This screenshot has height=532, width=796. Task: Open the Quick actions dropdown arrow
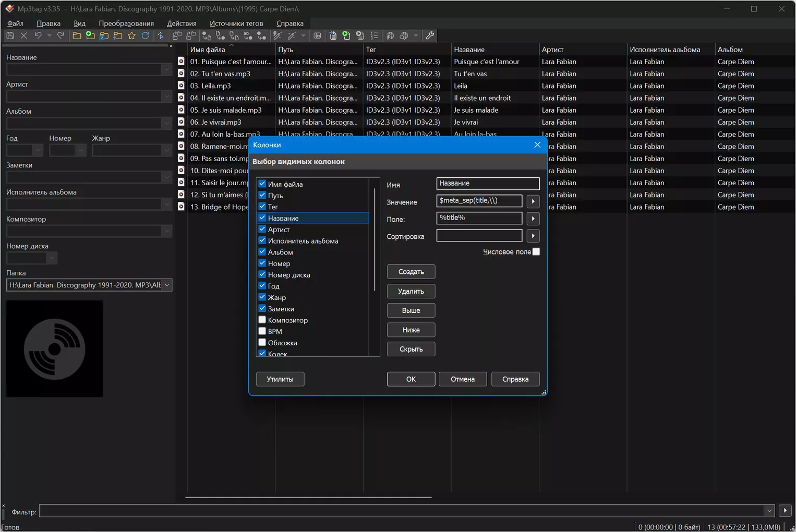coord(303,35)
